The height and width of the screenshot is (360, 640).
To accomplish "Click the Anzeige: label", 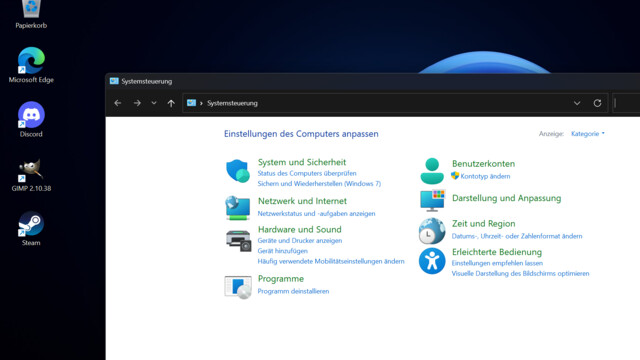I will tap(551, 134).
